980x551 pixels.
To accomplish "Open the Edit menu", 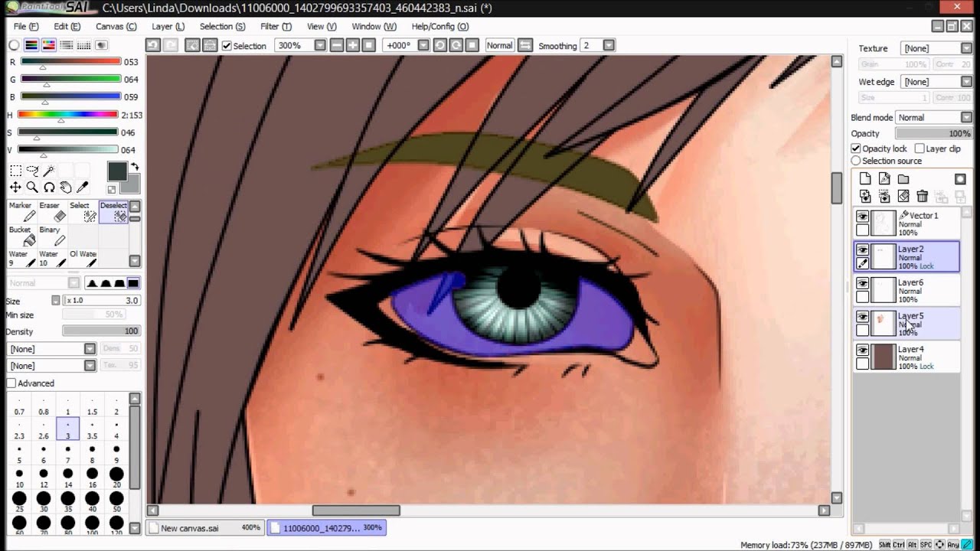I will (67, 26).
